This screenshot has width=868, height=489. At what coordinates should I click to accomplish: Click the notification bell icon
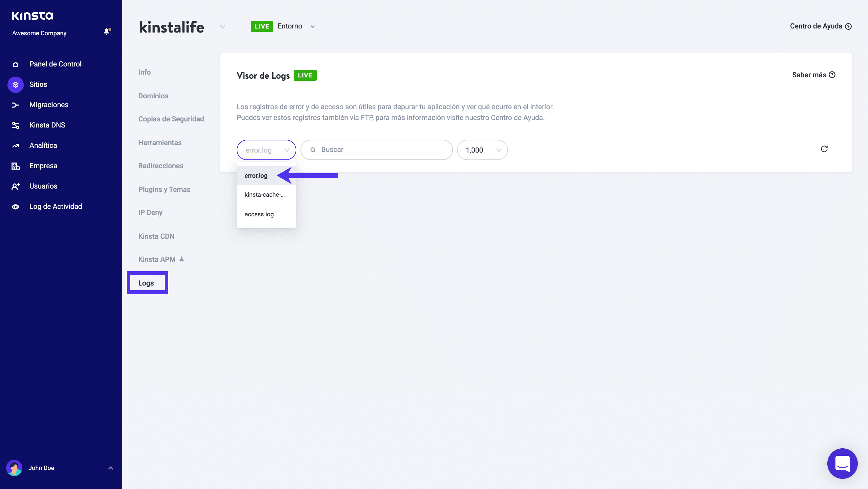coord(107,32)
